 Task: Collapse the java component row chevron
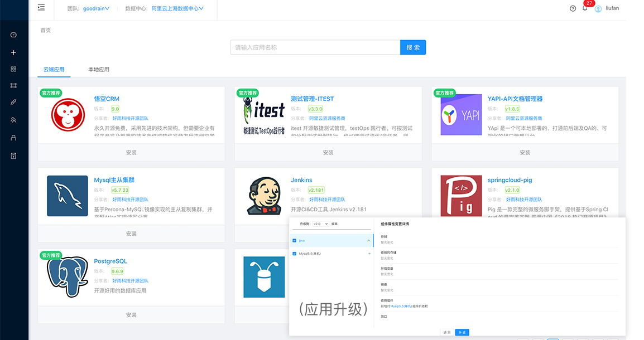tap(368, 241)
